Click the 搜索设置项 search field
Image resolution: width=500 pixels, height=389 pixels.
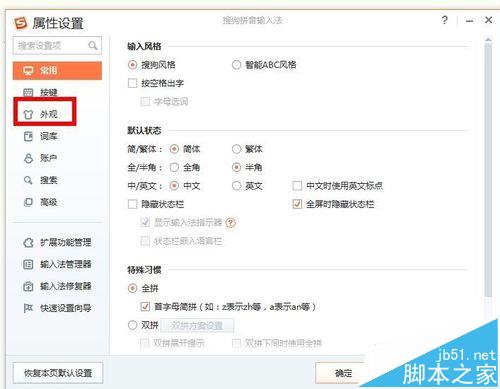point(57,45)
